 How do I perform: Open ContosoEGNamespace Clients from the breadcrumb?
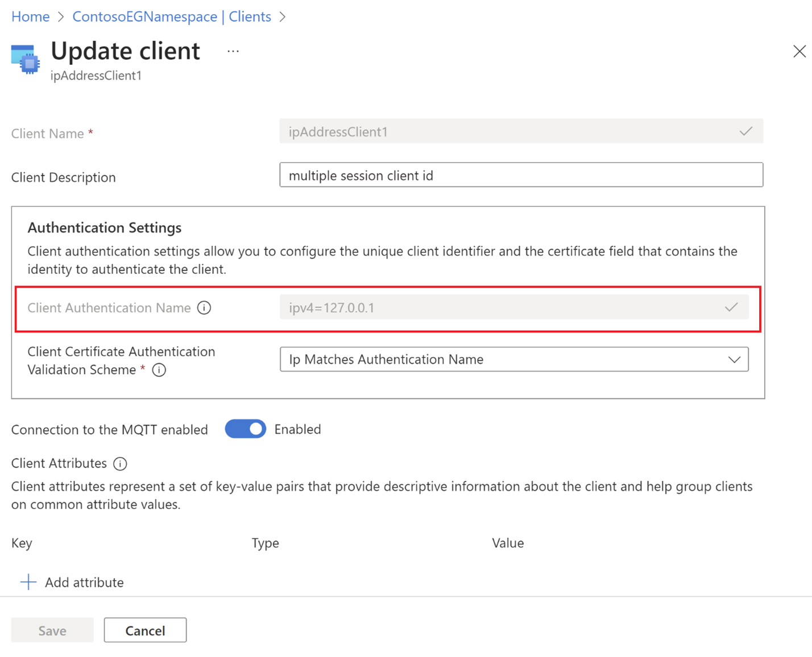click(x=171, y=16)
